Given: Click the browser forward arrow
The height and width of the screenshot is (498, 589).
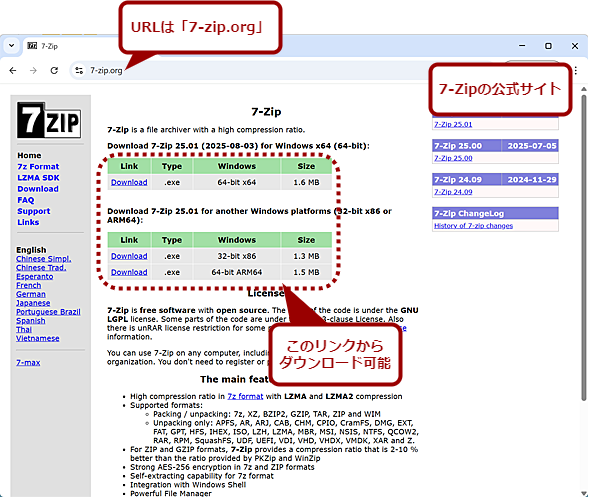Looking at the screenshot, I should pyautogui.click(x=33, y=70).
